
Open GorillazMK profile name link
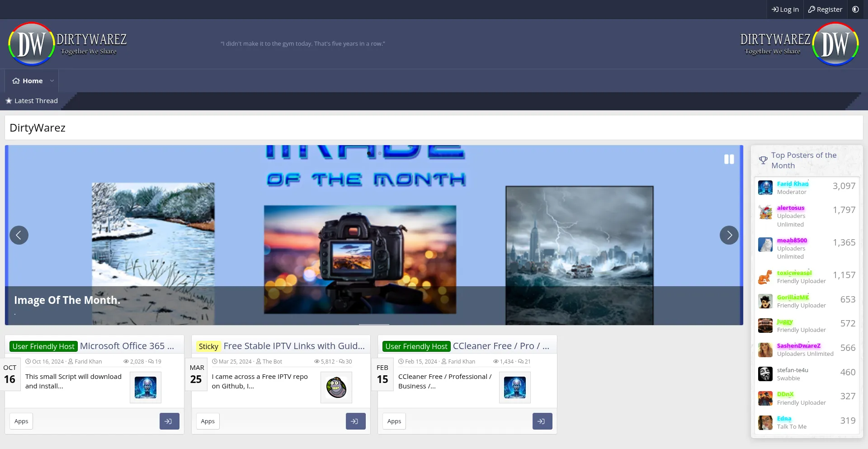pos(793,298)
